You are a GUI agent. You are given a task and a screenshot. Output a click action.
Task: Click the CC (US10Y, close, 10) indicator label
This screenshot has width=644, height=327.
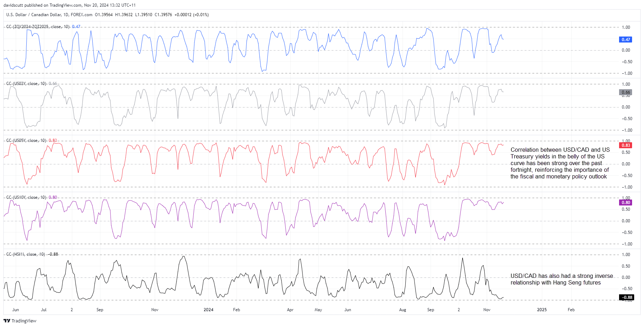(26, 197)
